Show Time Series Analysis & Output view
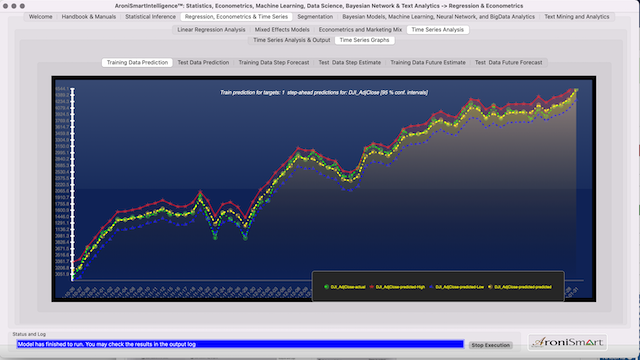This screenshot has height=360, width=640. 291,40
